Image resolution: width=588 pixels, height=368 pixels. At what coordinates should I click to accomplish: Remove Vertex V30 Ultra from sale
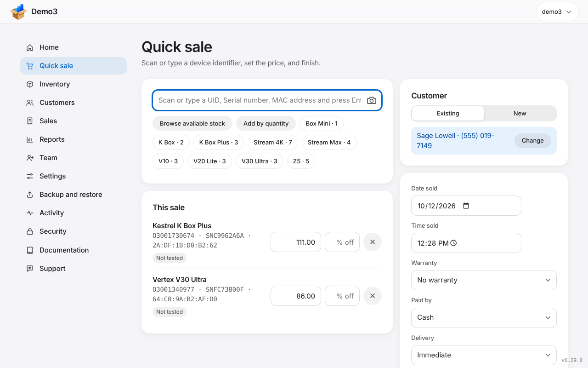[x=373, y=296]
